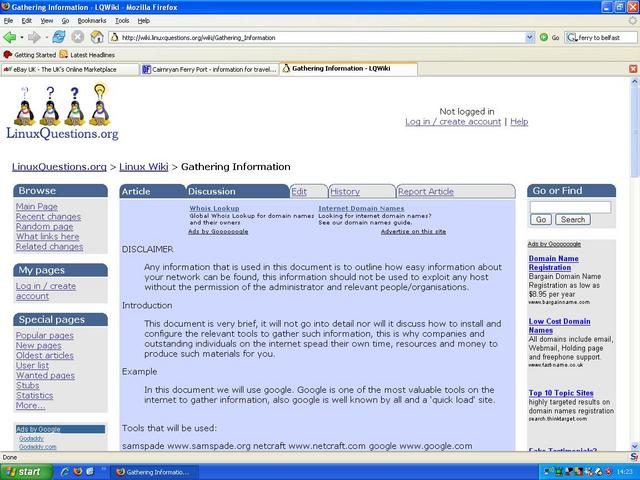This screenshot has width=640, height=480.
Task: Follow the Linux Wiki breadcrumb link
Action: coord(144,167)
